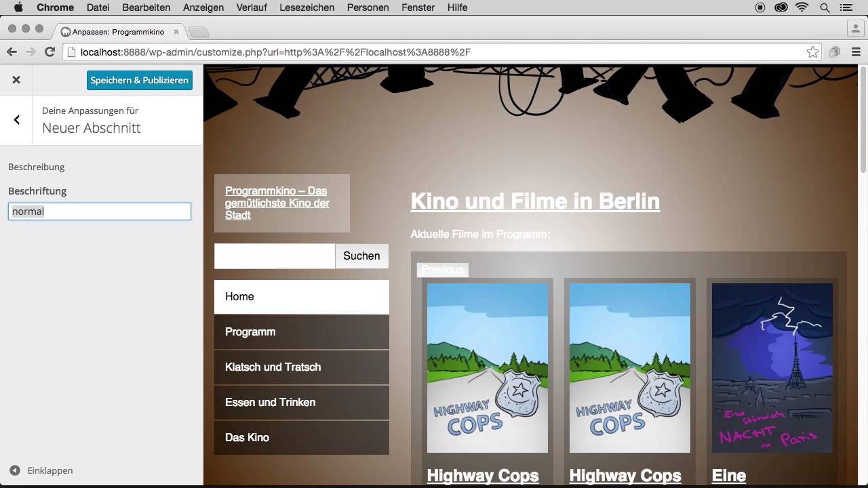
Task: Close the Anpassen: Programmkino tab
Action: tap(176, 31)
